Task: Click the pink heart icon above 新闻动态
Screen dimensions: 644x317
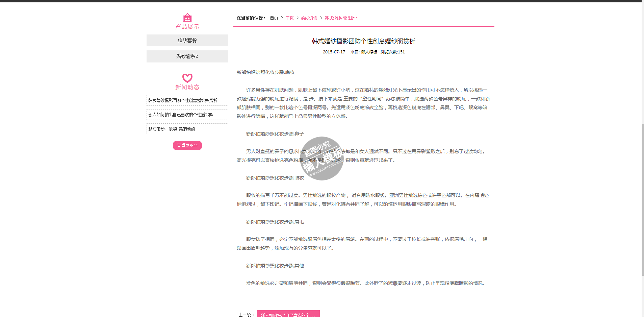Action: tap(187, 78)
